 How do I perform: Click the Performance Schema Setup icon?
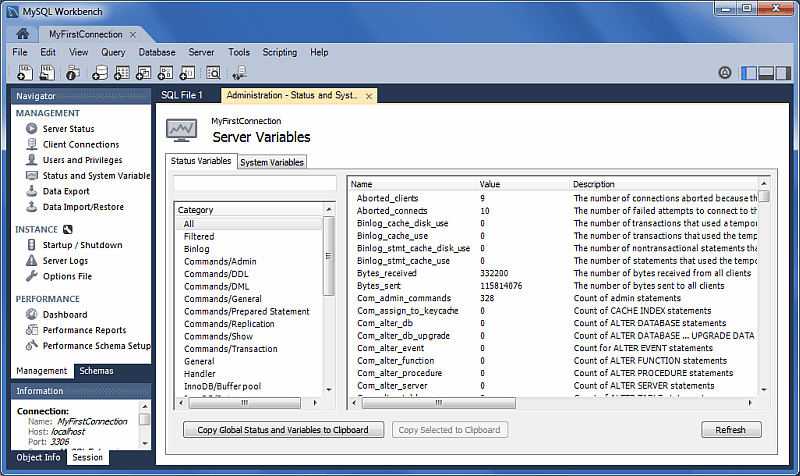(x=32, y=345)
